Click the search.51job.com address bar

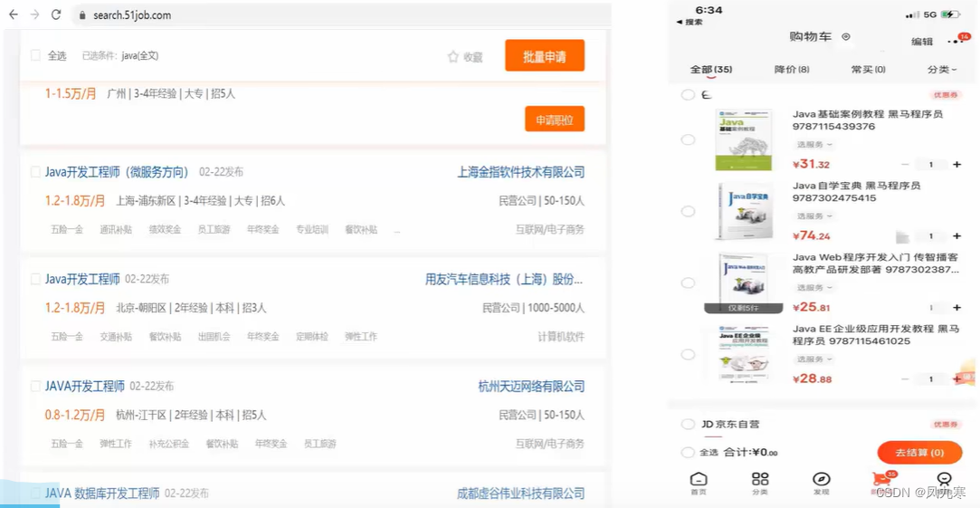(x=341, y=15)
